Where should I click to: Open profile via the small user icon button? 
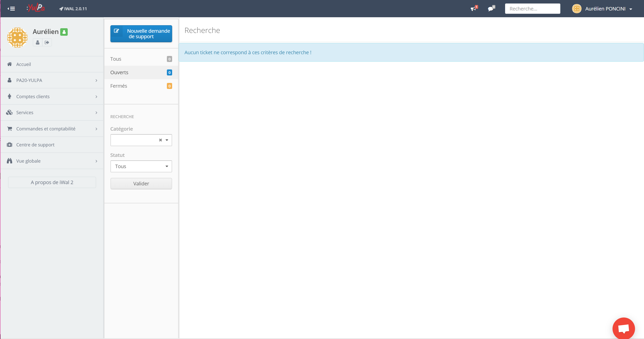pyautogui.click(x=37, y=42)
